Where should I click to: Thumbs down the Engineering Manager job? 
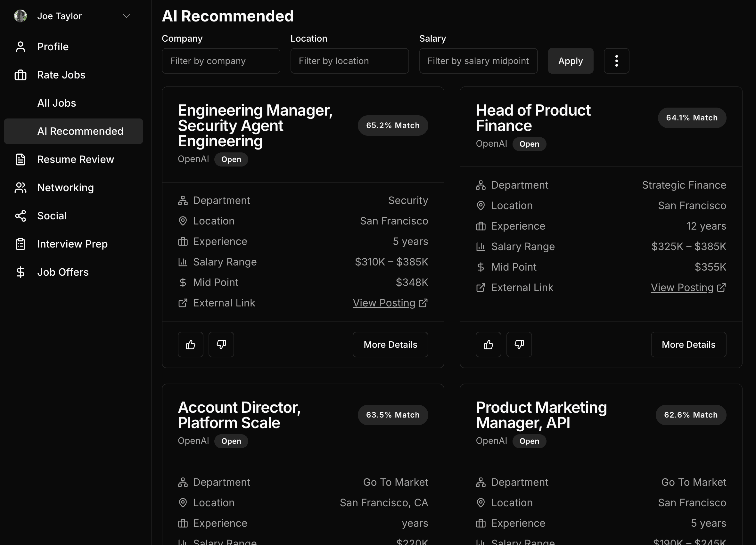click(x=221, y=345)
